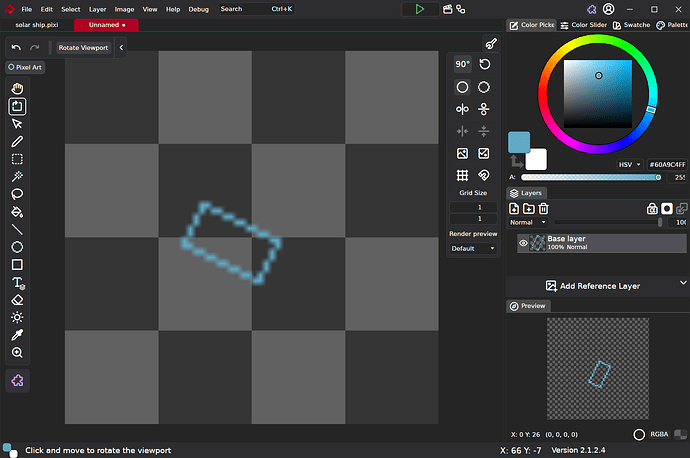Create a new layer

click(514, 209)
